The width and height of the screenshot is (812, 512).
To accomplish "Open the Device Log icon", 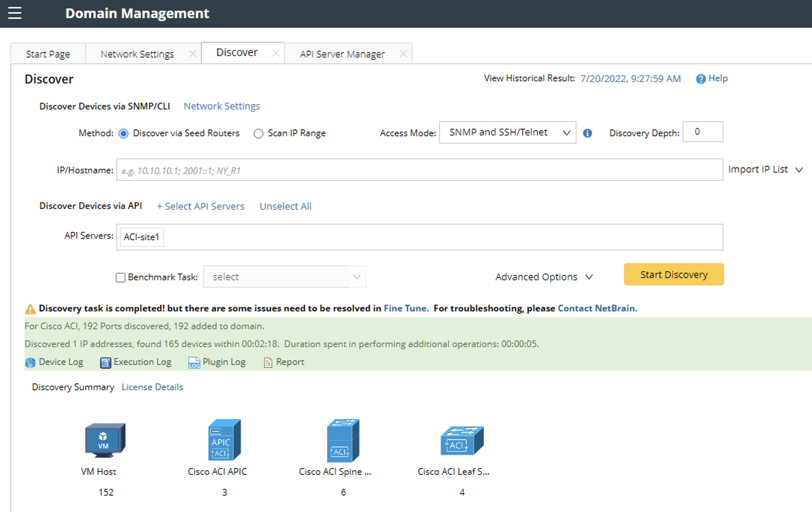I will (30, 362).
